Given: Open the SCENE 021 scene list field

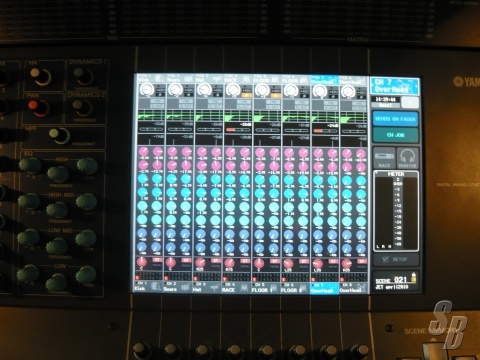Looking at the screenshot, I should pos(396,282).
